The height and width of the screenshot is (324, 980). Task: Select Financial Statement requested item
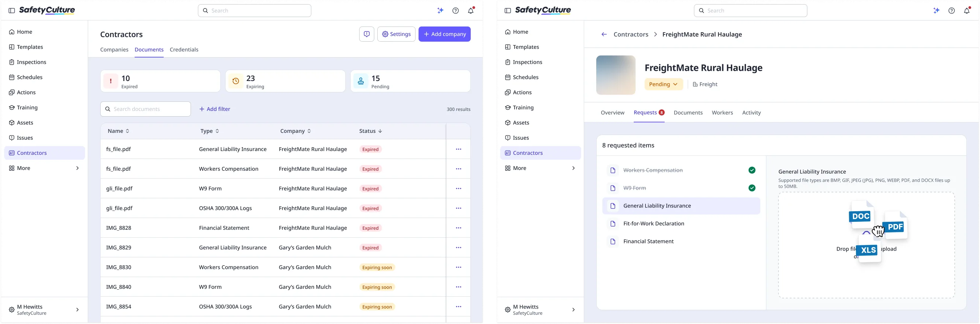(681, 241)
